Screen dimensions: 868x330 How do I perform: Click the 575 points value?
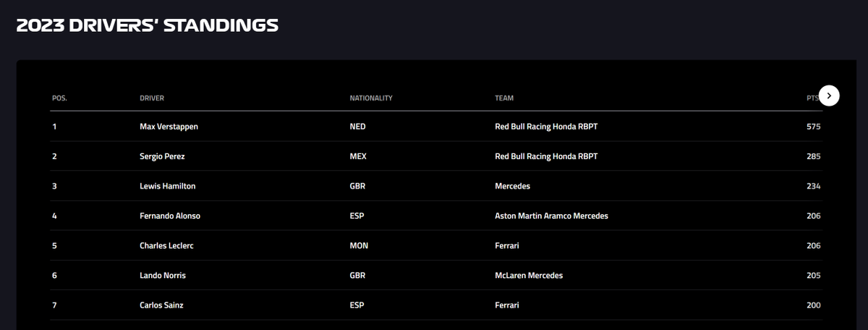(814, 127)
